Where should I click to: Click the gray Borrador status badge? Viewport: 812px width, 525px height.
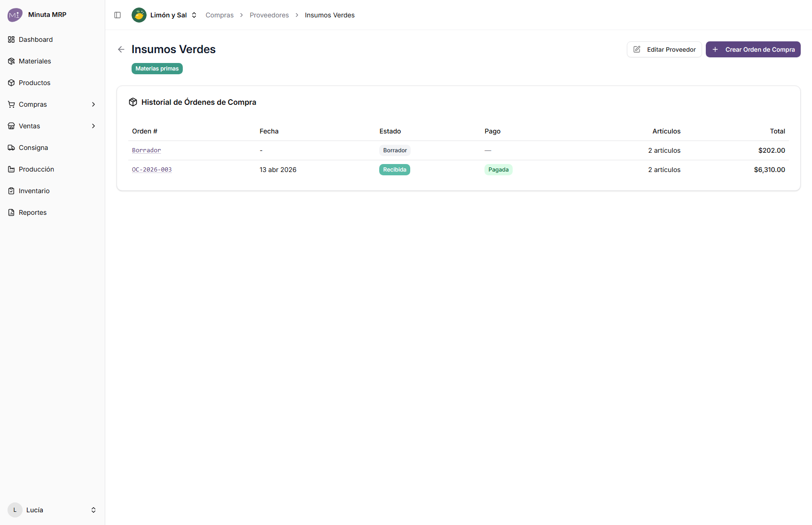[x=395, y=150]
